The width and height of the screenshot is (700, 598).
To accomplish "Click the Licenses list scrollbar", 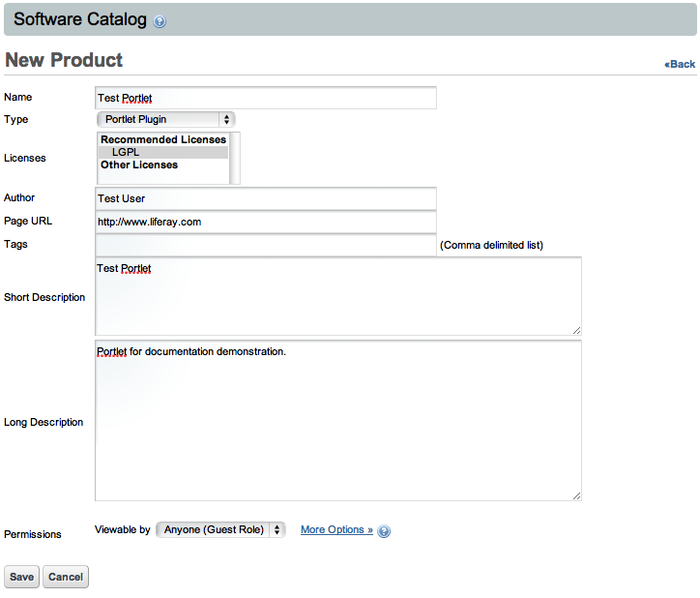I will [x=235, y=159].
